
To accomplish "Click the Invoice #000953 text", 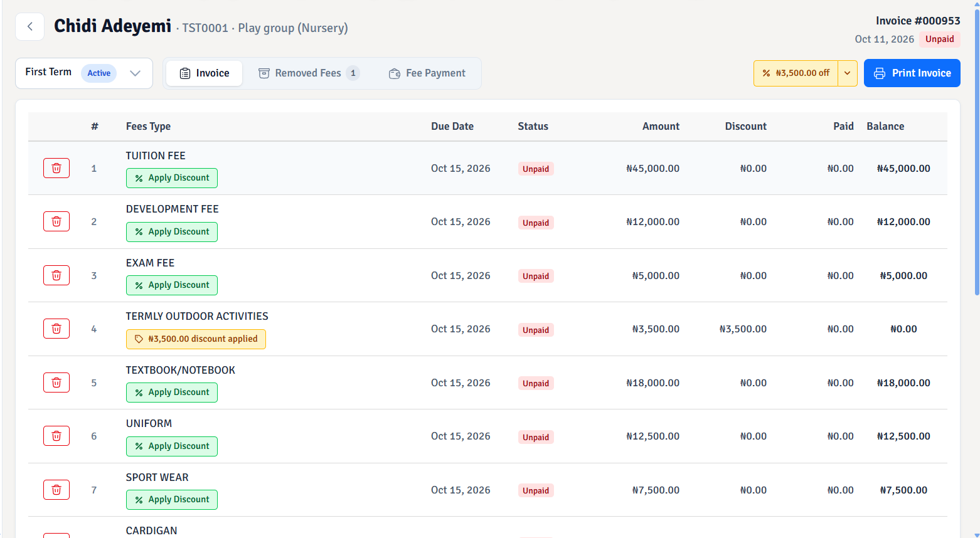I will (x=918, y=21).
